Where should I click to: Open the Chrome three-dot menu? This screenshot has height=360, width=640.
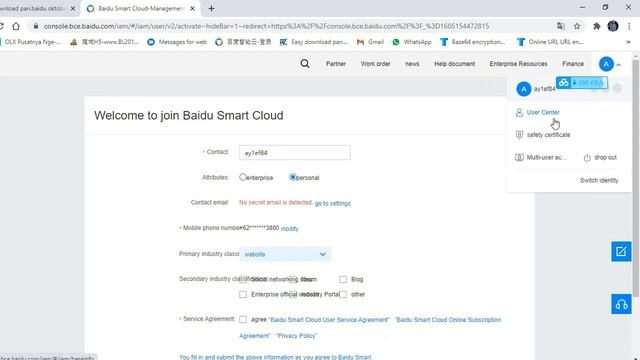click(x=629, y=26)
